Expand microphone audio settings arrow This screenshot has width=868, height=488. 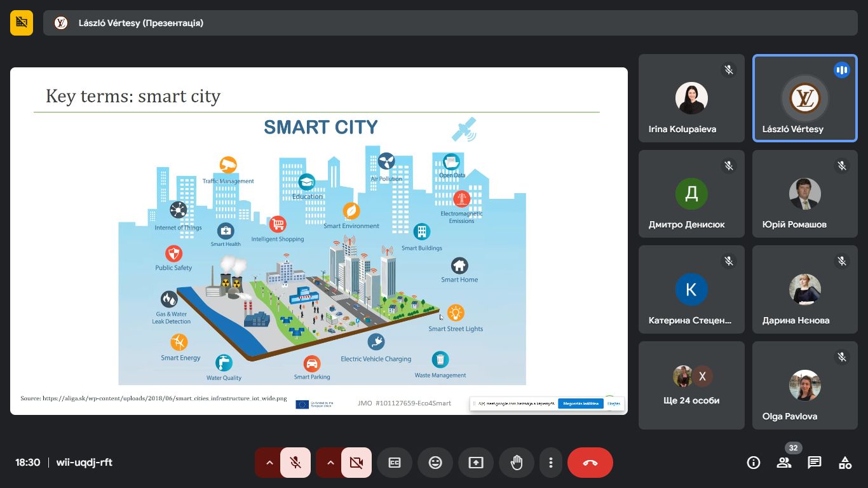click(x=269, y=463)
